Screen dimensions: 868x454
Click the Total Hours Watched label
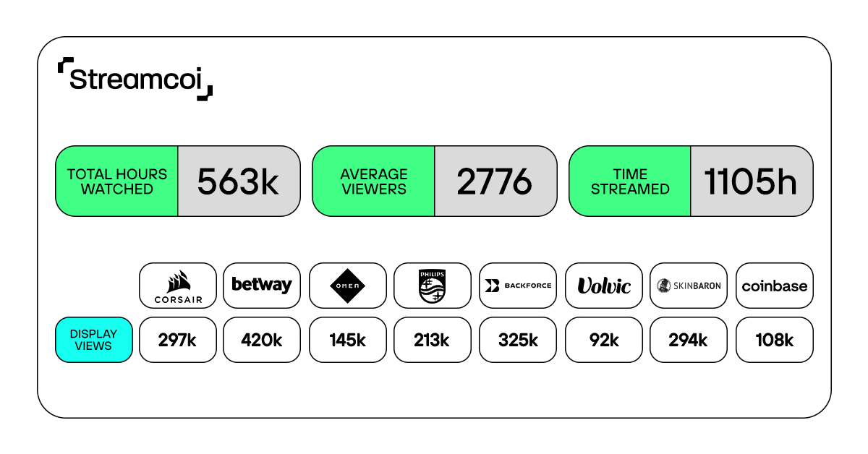(x=117, y=181)
